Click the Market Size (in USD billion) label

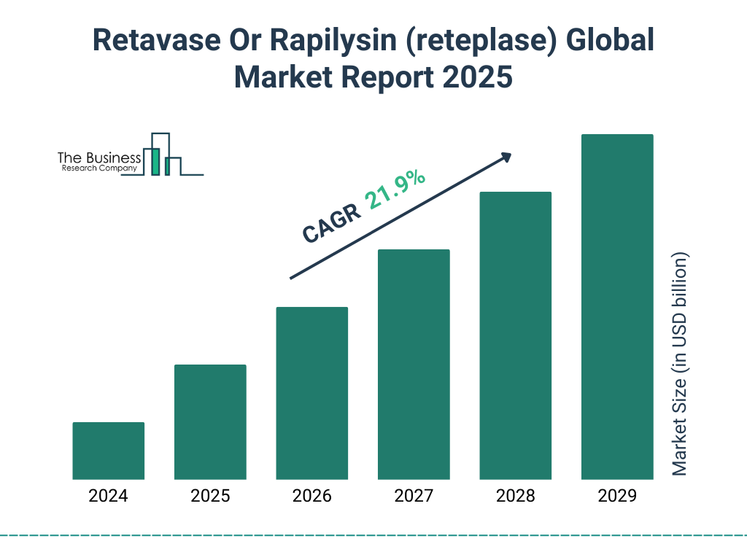(679, 363)
